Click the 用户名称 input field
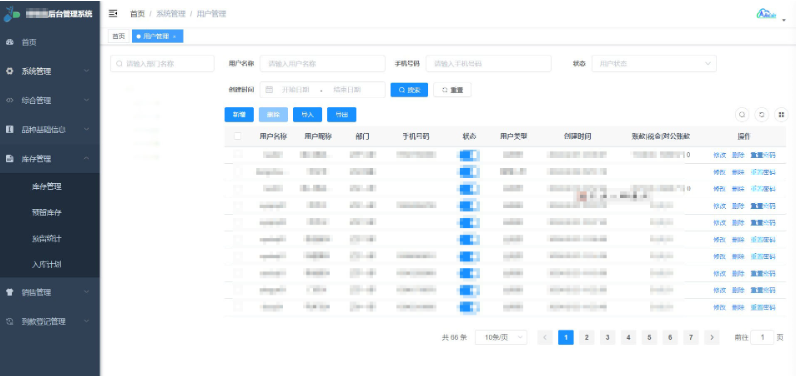Image resolution: width=796 pixels, height=376 pixels. point(322,64)
